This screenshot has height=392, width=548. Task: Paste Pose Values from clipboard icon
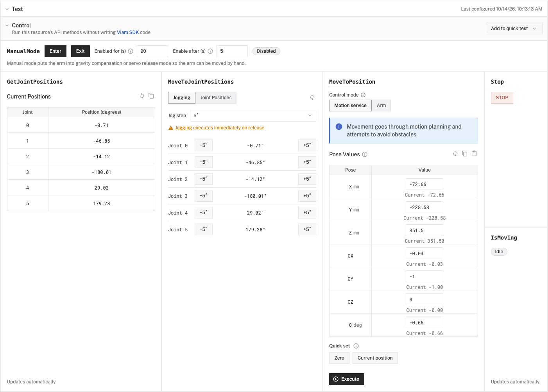click(x=474, y=154)
